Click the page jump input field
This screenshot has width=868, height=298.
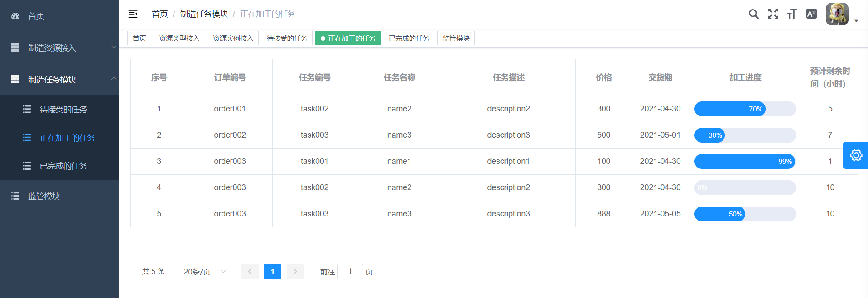pyautogui.click(x=350, y=272)
